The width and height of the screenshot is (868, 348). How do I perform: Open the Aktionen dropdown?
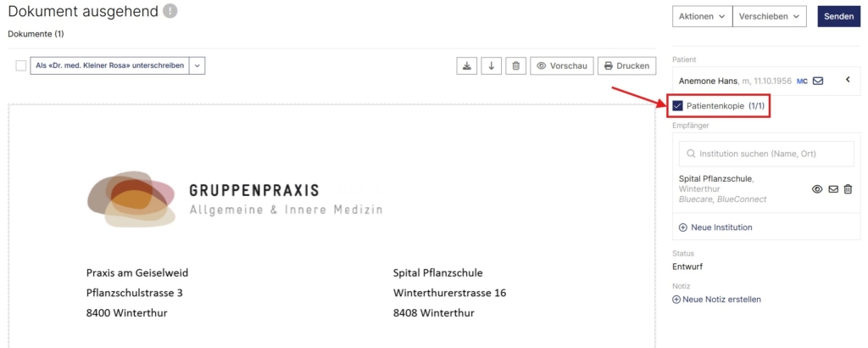702,17
